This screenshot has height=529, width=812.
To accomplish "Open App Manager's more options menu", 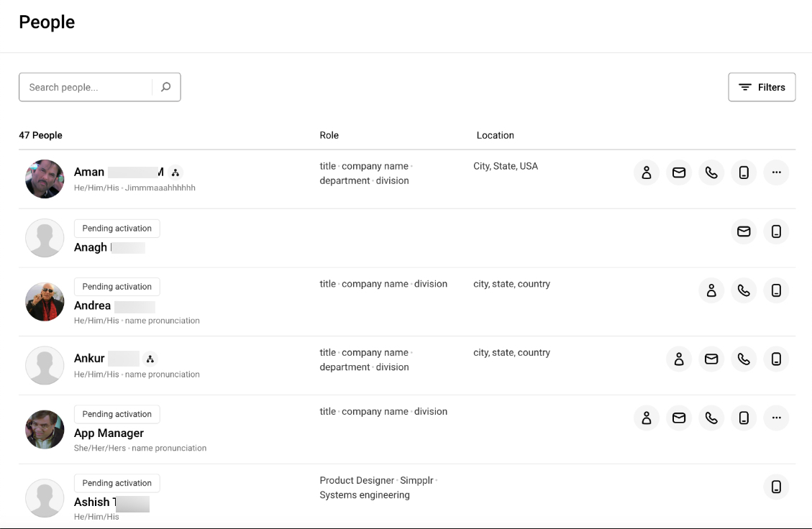I will click(x=776, y=418).
